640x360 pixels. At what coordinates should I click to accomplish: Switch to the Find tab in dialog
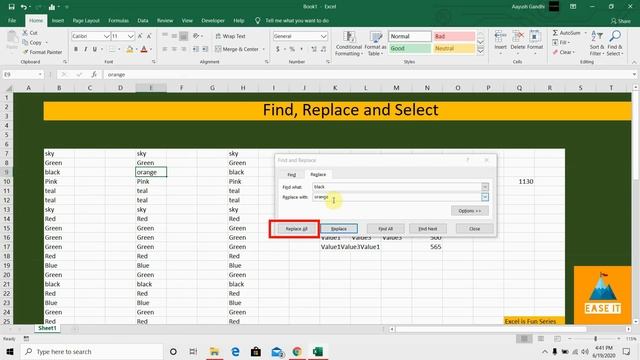(291, 175)
